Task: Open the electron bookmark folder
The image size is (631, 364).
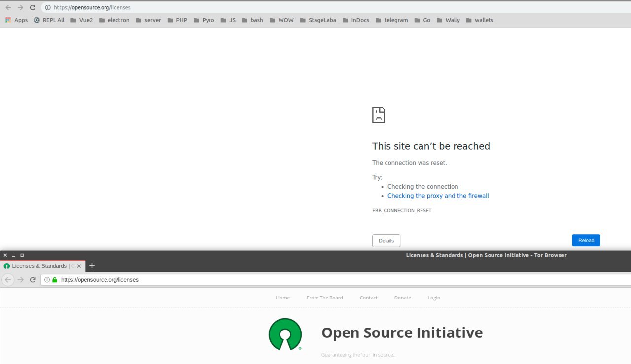Action: pyautogui.click(x=114, y=20)
